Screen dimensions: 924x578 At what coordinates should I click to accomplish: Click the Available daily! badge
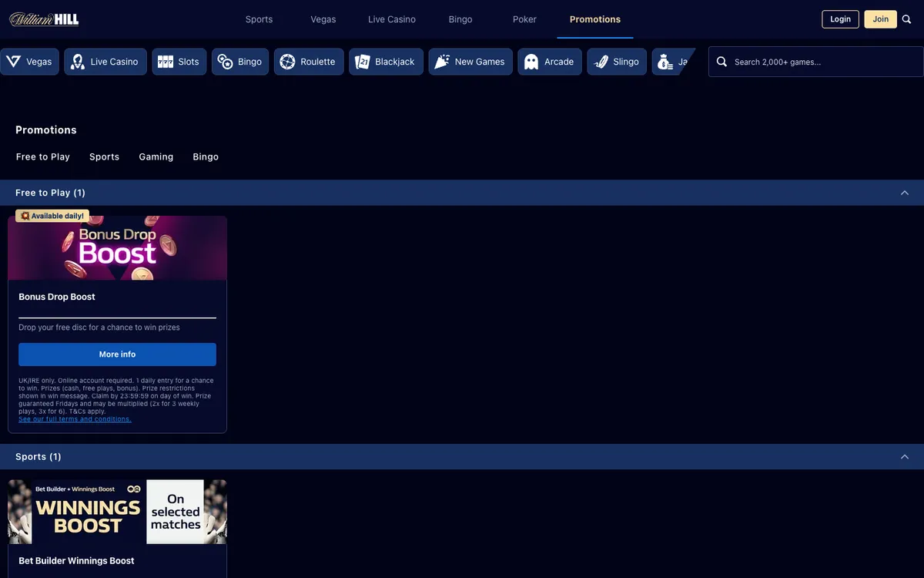click(52, 216)
